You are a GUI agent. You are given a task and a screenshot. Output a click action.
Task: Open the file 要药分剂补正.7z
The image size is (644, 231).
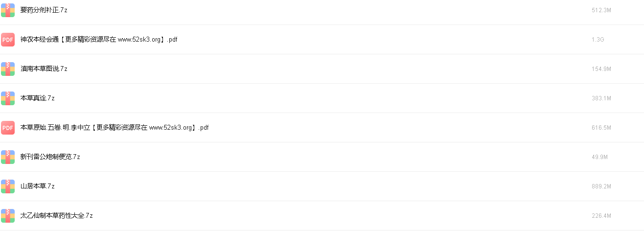(44, 10)
